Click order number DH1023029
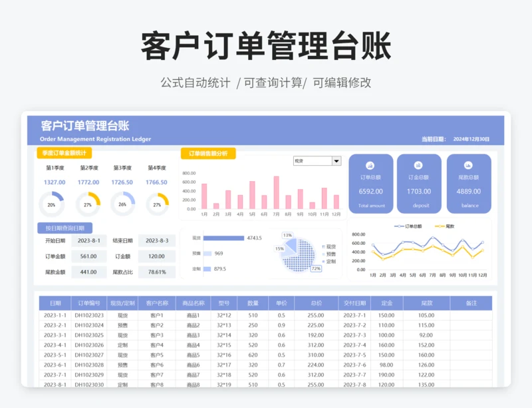The width and height of the screenshot is (532, 408). coord(89,375)
